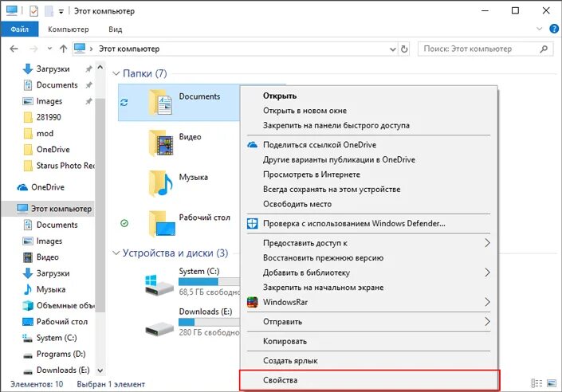562x392 pixels.
Task: Select the Рабочий стол folder icon
Action: coord(162,224)
